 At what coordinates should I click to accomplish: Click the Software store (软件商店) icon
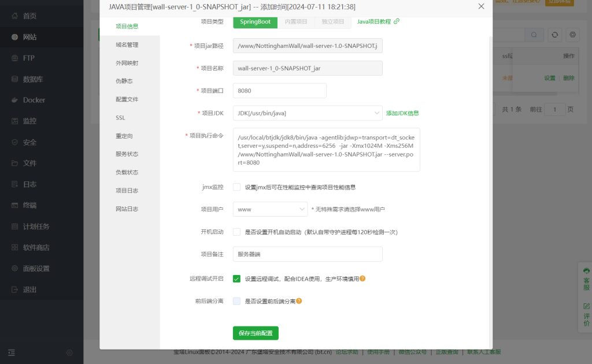(x=14, y=247)
